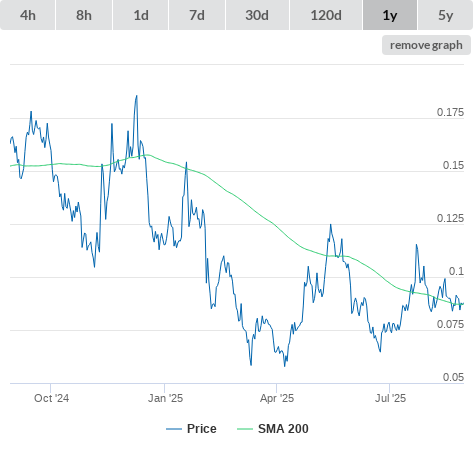This screenshot has width=474, height=455.
Task: Switch to the 8h time range
Action: click(84, 15)
